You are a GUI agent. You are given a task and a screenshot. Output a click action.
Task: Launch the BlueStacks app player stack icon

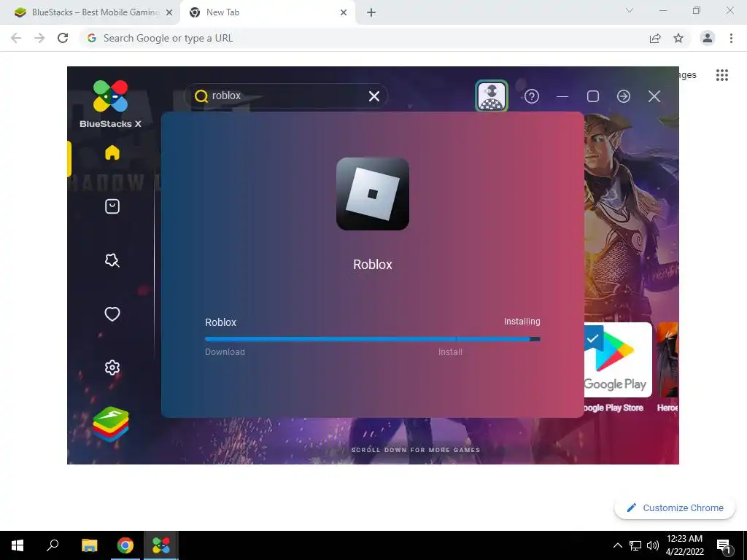[x=111, y=424]
